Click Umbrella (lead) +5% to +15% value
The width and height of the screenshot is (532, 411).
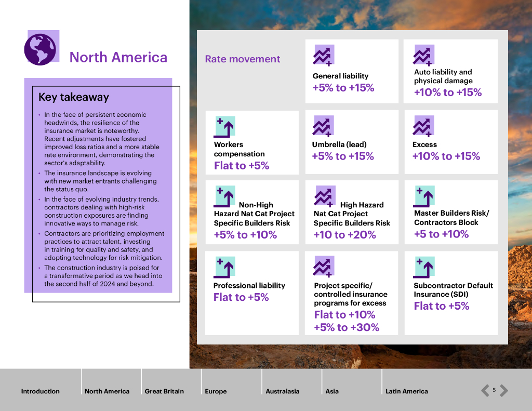[343, 156]
